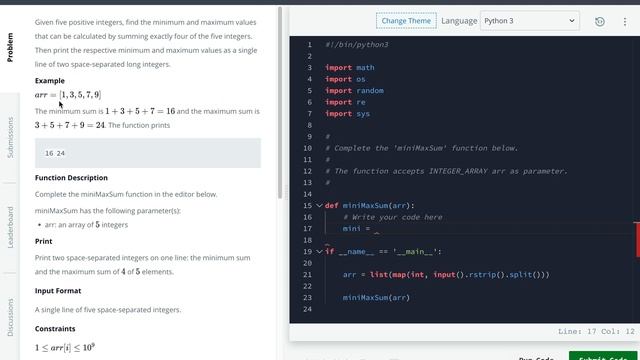The width and height of the screenshot is (640, 360).
Task: Click the Change Theme button
Action: click(x=406, y=21)
